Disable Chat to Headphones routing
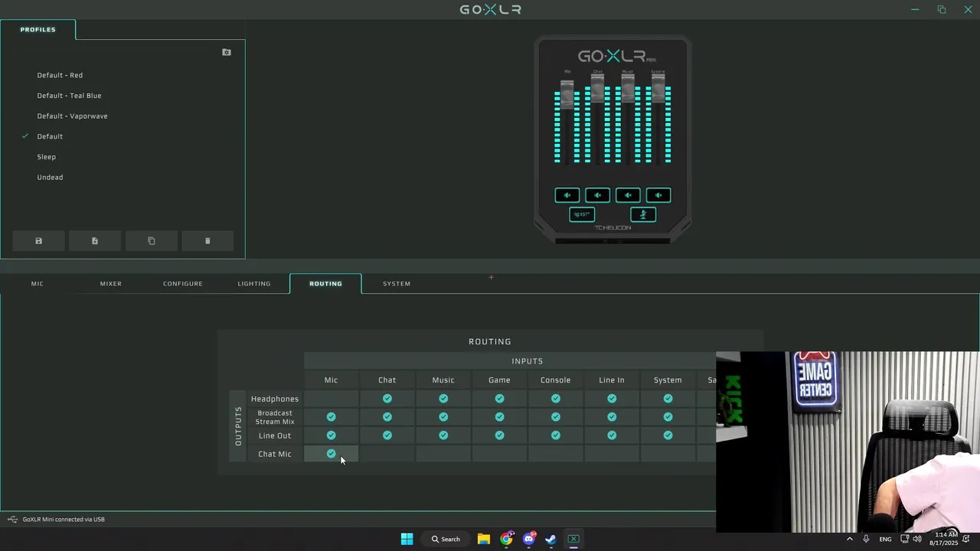 [x=387, y=399]
